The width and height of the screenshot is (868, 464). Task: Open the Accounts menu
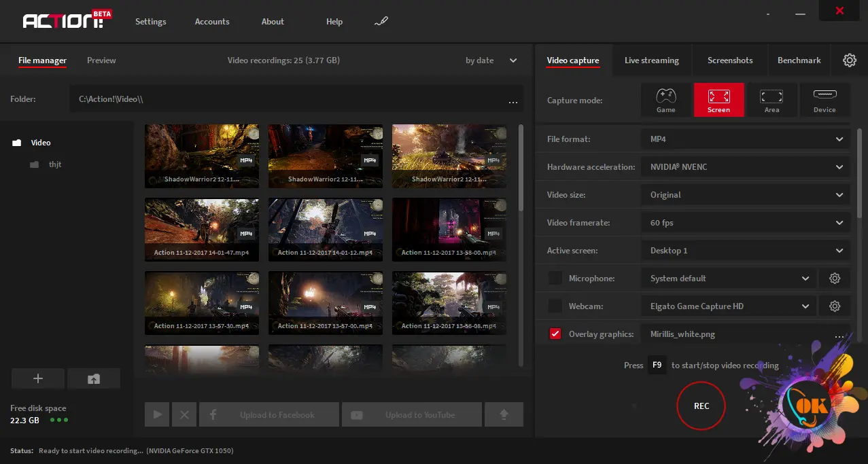(x=212, y=22)
